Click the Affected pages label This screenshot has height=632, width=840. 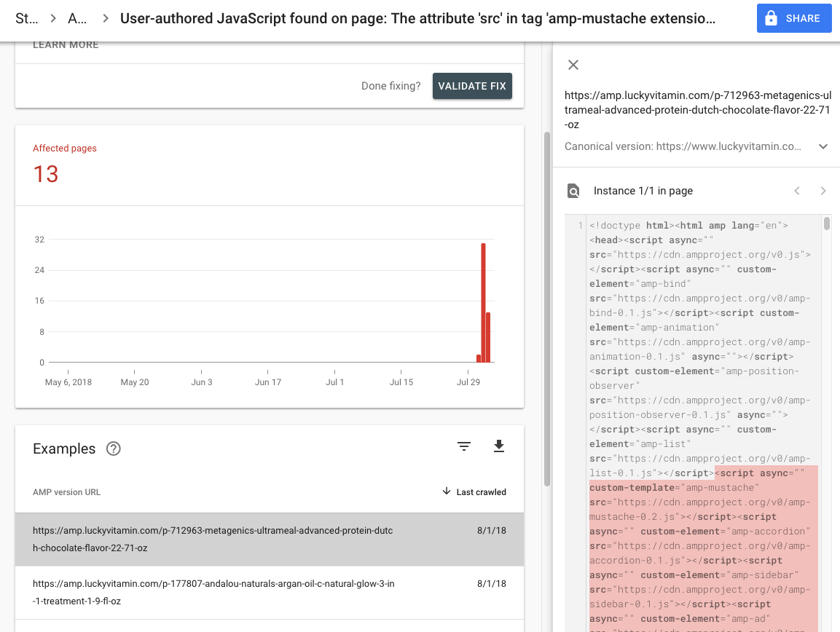65,149
